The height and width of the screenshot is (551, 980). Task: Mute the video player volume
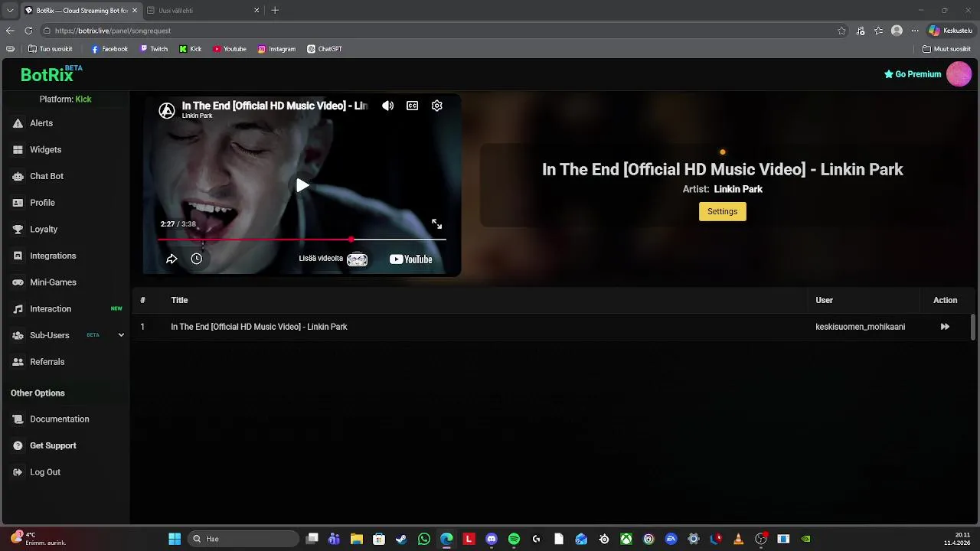tap(388, 106)
